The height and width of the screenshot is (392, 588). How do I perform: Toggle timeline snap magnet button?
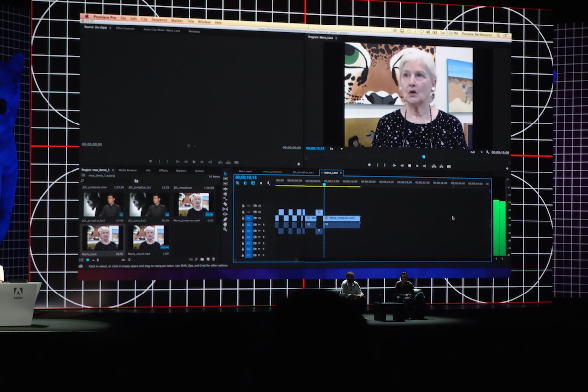click(x=245, y=183)
